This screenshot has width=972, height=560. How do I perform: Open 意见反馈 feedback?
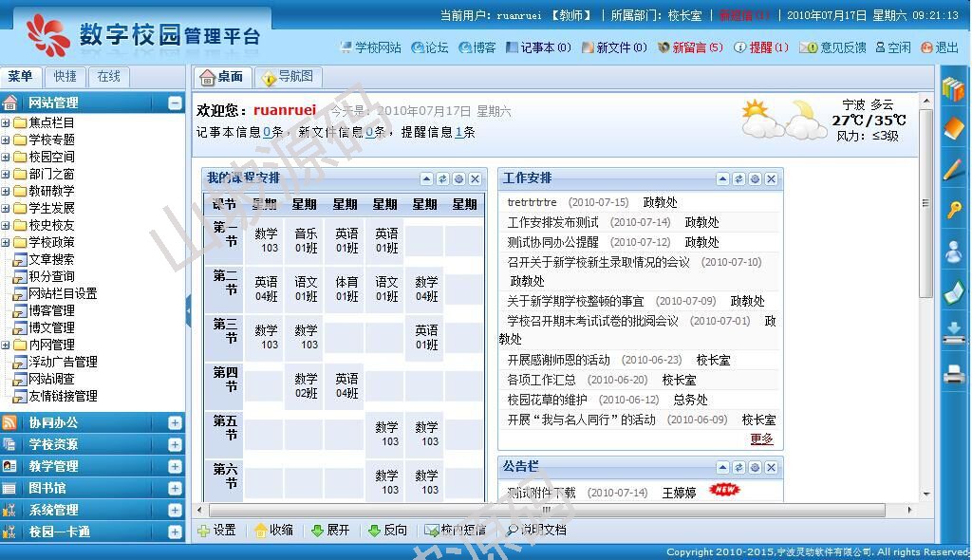tap(832, 47)
